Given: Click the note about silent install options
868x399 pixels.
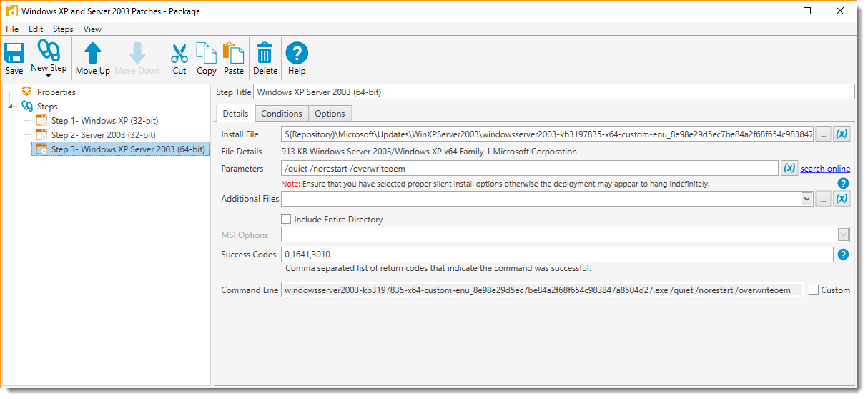Looking at the screenshot, I should tap(495, 184).
